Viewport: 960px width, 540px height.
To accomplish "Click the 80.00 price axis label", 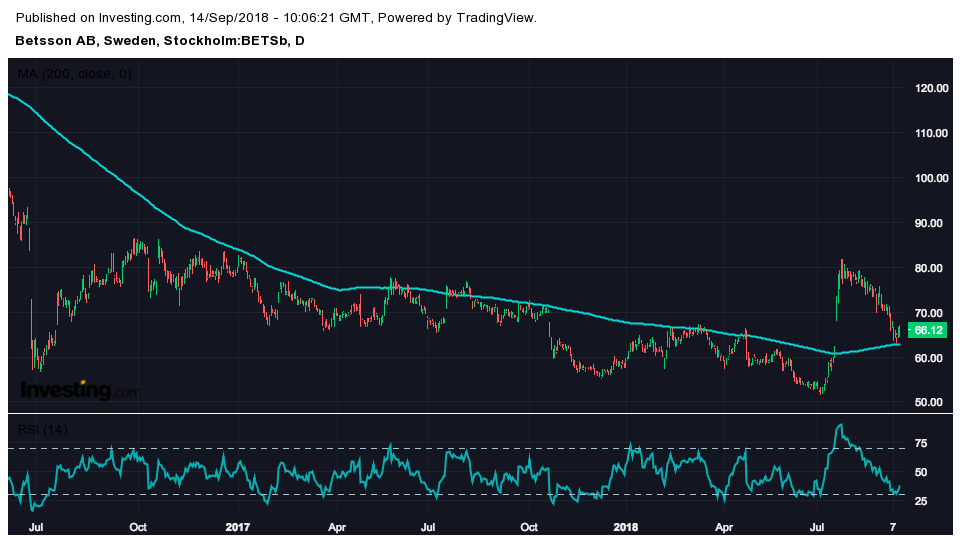I will click(931, 268).
